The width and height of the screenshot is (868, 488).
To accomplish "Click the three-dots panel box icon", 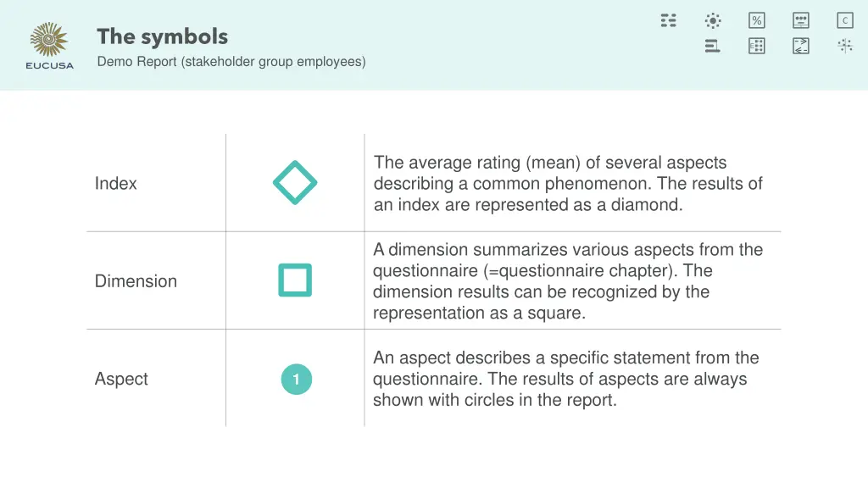I will coord(801,20).
